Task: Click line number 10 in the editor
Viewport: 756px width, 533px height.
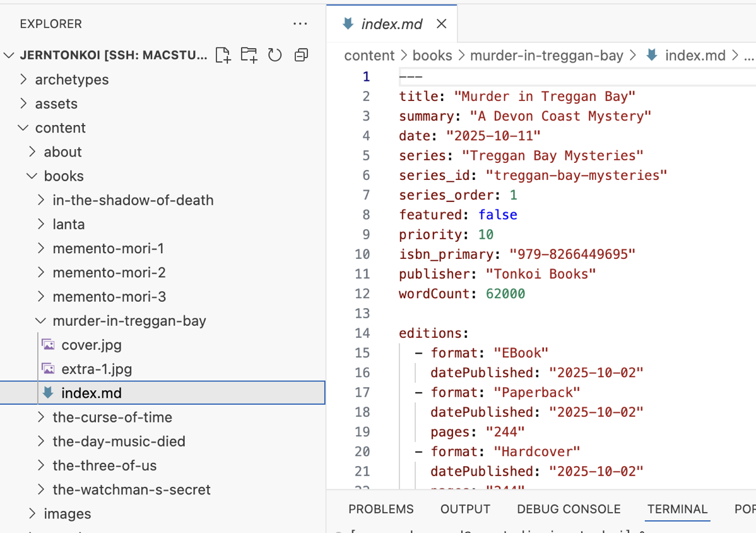Action: pos(363,254)
